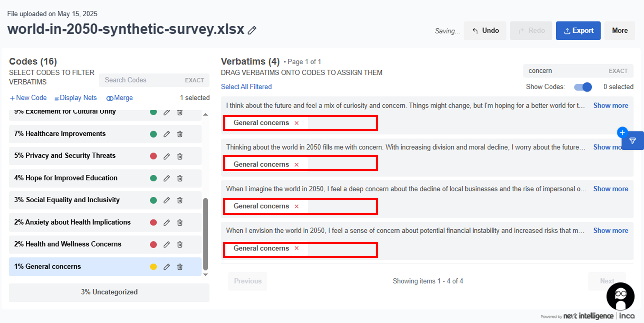644x323 pixels.
Task: Edit the General concerns code
Action: [x=167, y=267]
